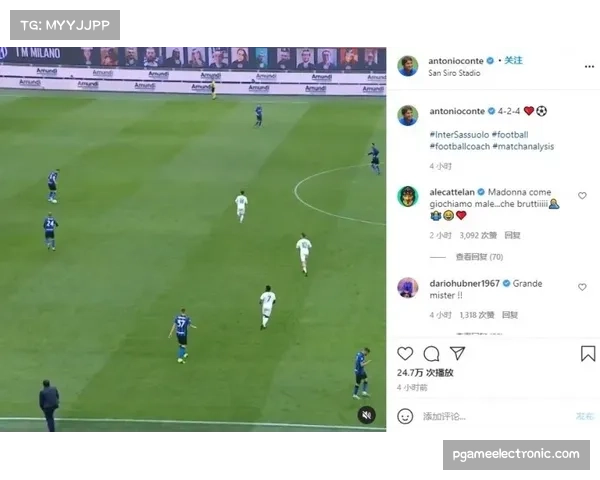The image size is (600, 480).
Task: Reply to dariohubner1967's comment
Action: pyautogui.click(x=510, y=315)
